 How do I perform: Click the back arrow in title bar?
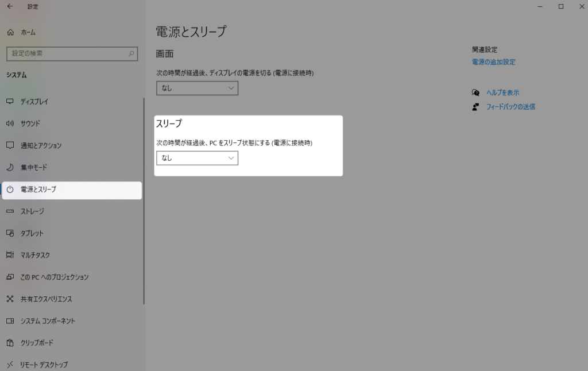tap(10, 6)
